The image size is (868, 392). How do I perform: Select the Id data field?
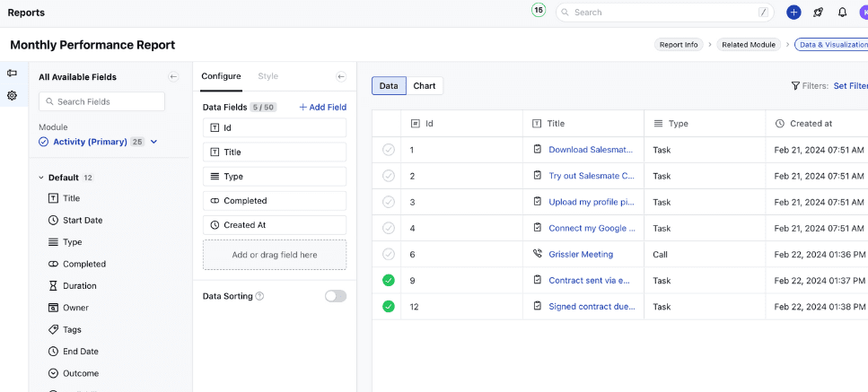275,127
